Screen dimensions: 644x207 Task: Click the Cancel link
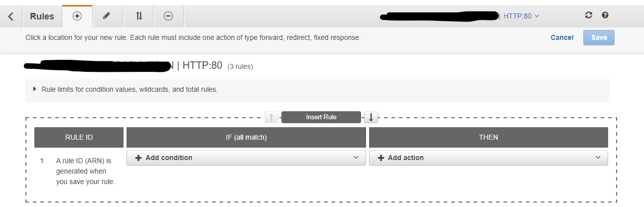click(x=562, y=37)
